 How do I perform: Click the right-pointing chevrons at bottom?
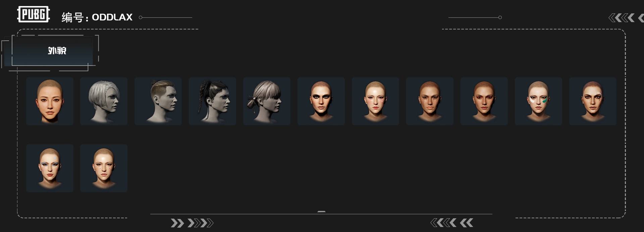192,223
